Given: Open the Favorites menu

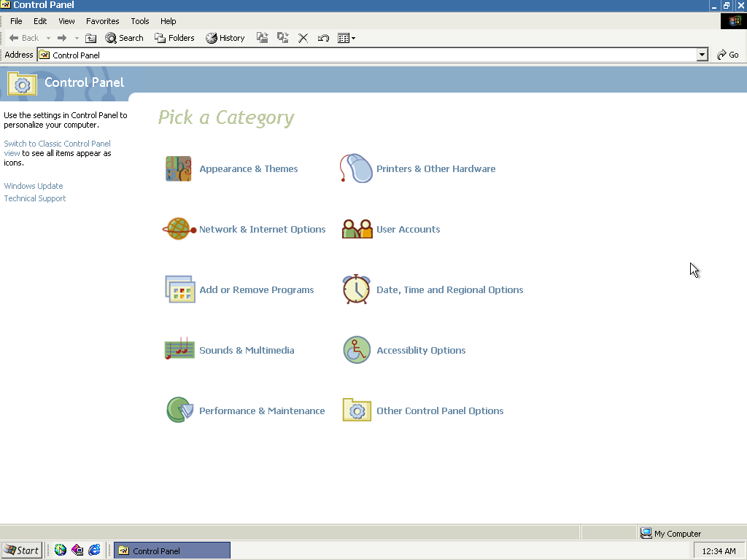Looking at the screenshot, I should tap(102, 21).
